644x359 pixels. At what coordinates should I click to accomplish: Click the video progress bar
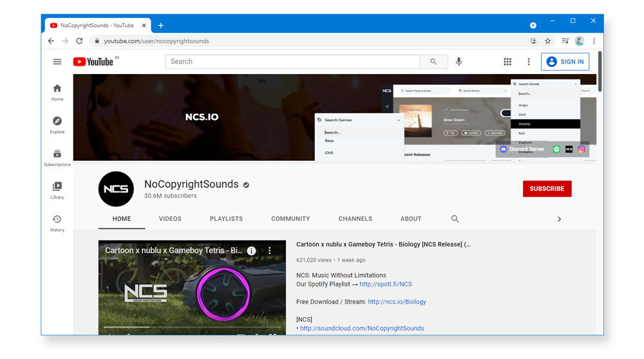pyautogui.click(x=192, y=327)
